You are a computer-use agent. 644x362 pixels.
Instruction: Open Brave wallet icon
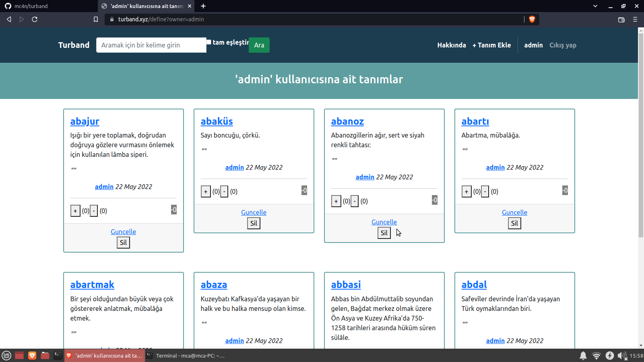click(621, 19)
